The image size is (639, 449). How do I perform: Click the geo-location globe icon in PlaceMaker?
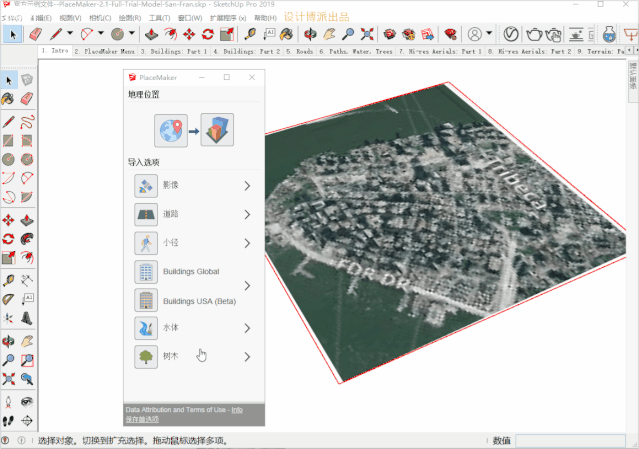point(171,130)
